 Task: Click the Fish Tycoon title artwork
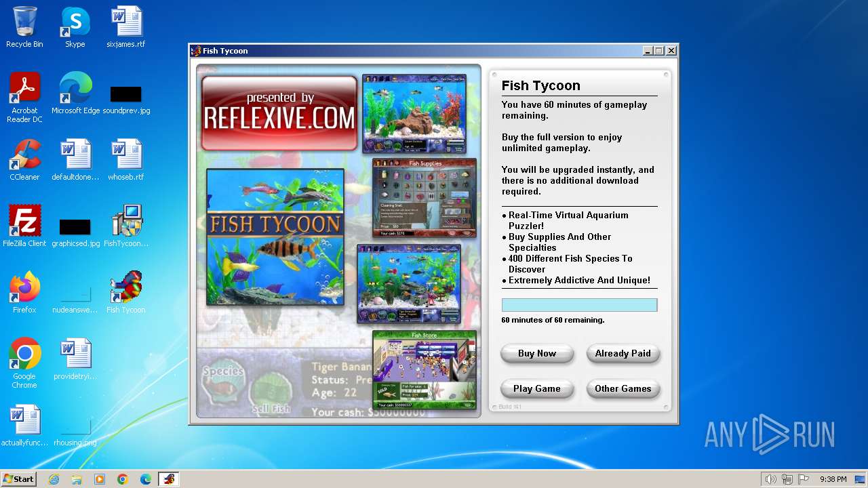point(275,237)
